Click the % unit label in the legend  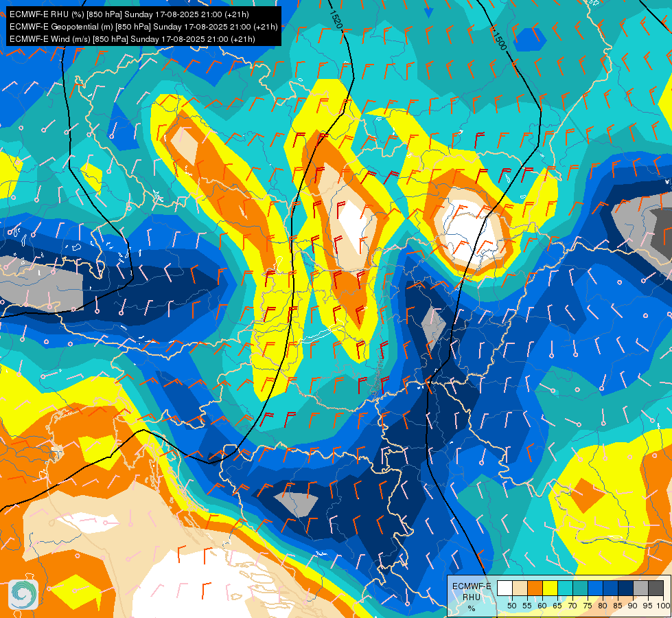(x=472, y=608)
